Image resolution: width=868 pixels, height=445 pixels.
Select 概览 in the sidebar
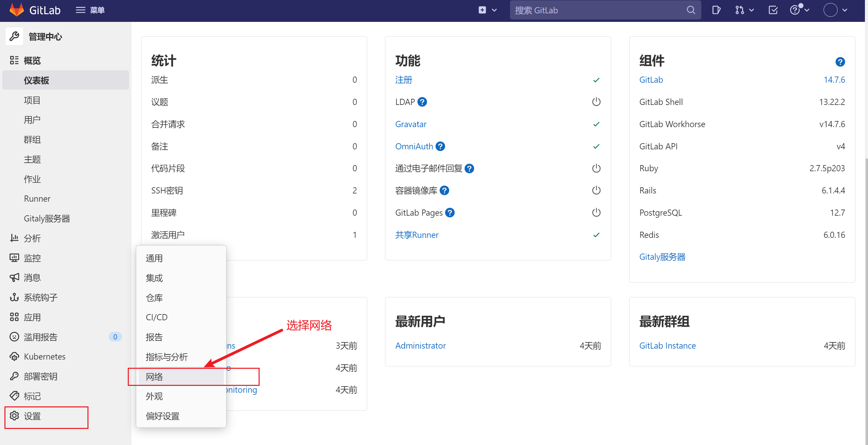click(x=66, y=60)
